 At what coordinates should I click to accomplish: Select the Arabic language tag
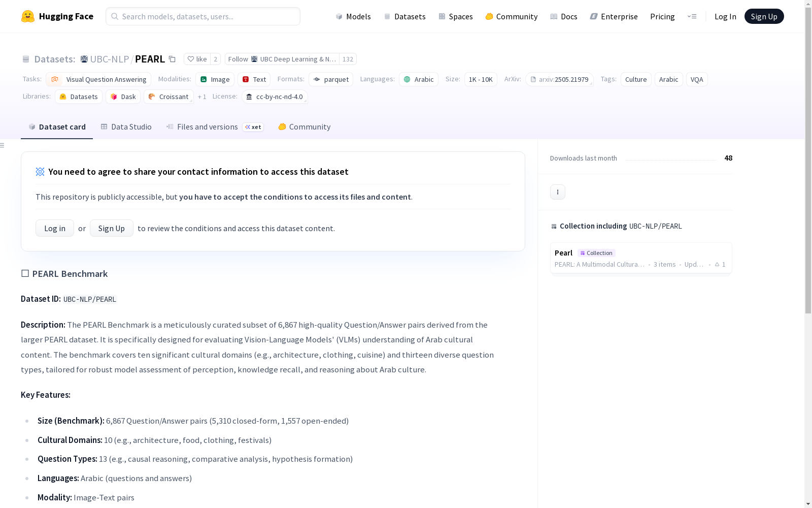(419, 79)
